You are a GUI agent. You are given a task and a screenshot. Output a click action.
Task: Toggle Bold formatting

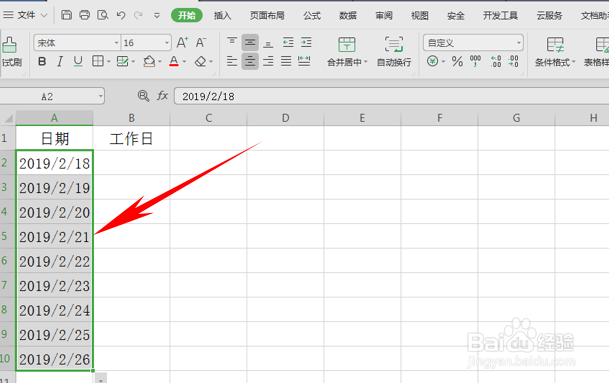(42, 61)
